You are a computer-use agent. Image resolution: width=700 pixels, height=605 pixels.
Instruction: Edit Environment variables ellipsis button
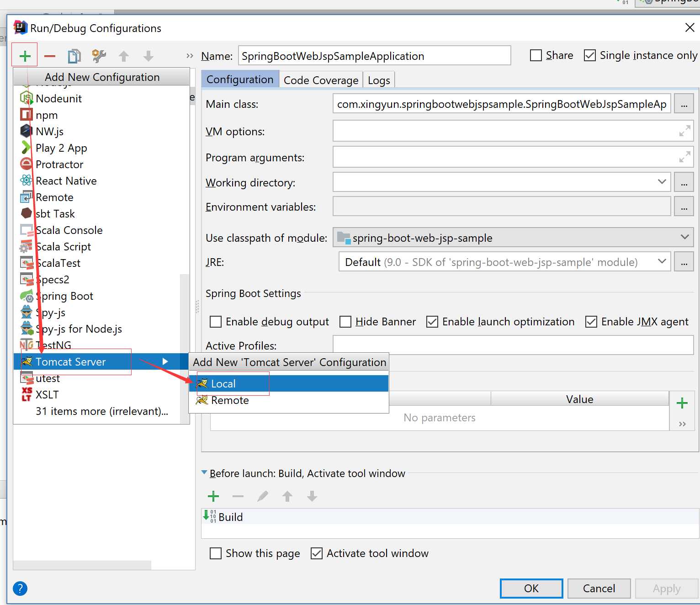[x=684, y=206]
